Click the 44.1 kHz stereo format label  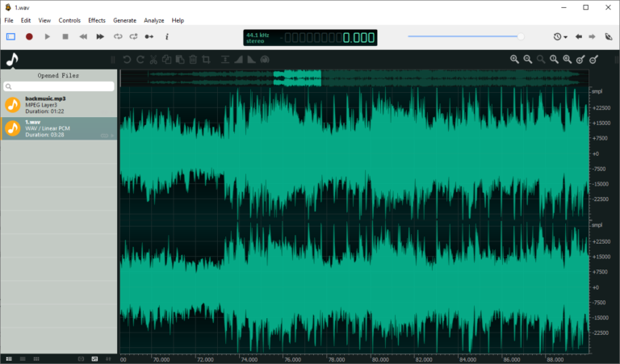(x=258, y=38)
